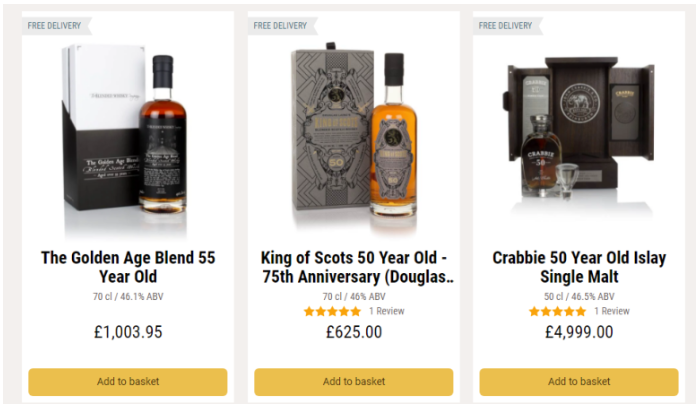Select the £4,999.00 price
The width and height of the screenshot is (697, 416).
[x=579, y=332]
